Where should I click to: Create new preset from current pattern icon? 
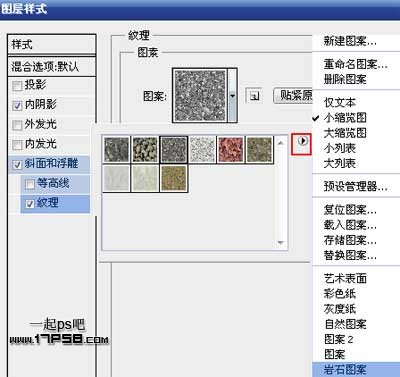[x=254, y=96]
